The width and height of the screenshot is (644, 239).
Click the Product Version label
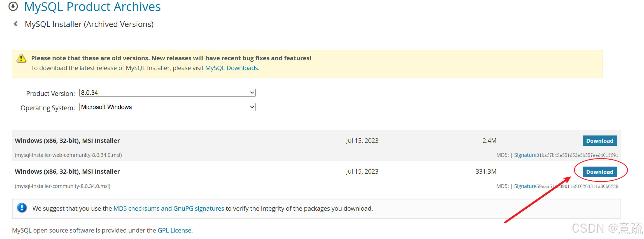[x=50, y=94]
